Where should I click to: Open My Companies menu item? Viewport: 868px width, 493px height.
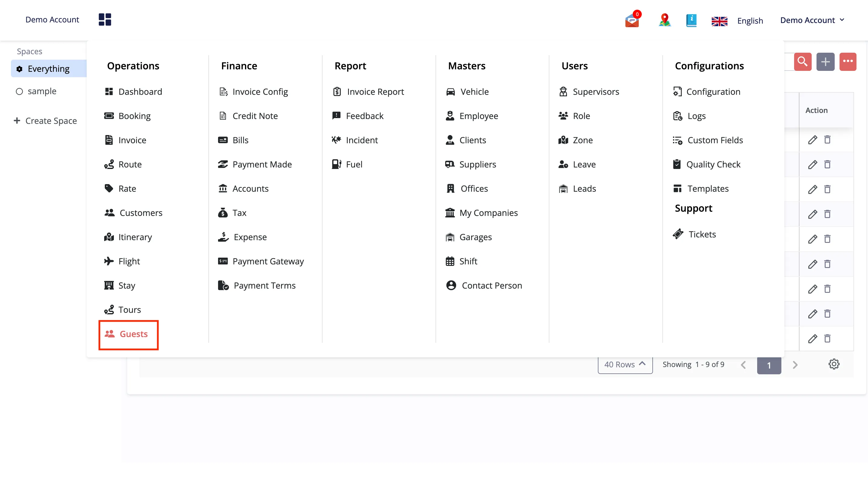click(x=482, y=213)
